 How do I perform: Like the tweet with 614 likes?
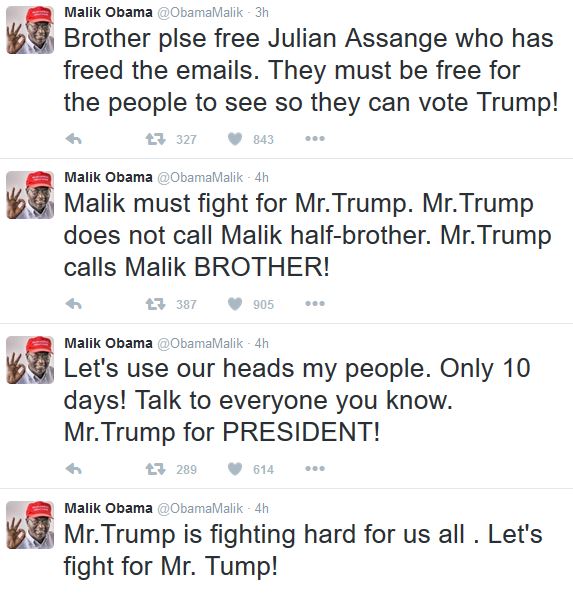[x=235, y=469]
